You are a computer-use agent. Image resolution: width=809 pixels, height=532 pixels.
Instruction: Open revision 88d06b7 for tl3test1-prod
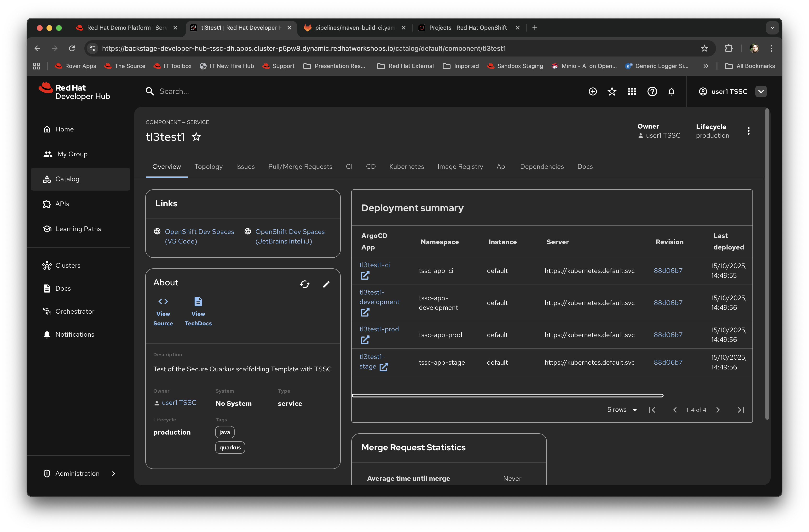coord(668,335)
